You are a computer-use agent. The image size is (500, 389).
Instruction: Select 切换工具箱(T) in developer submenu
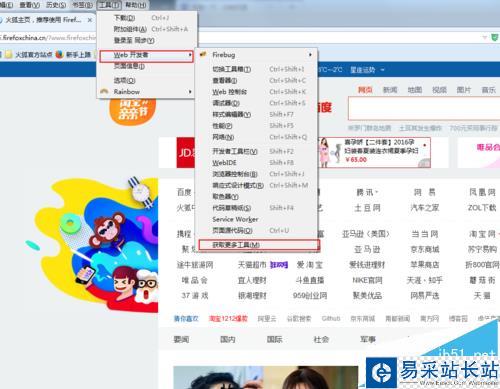257,69
